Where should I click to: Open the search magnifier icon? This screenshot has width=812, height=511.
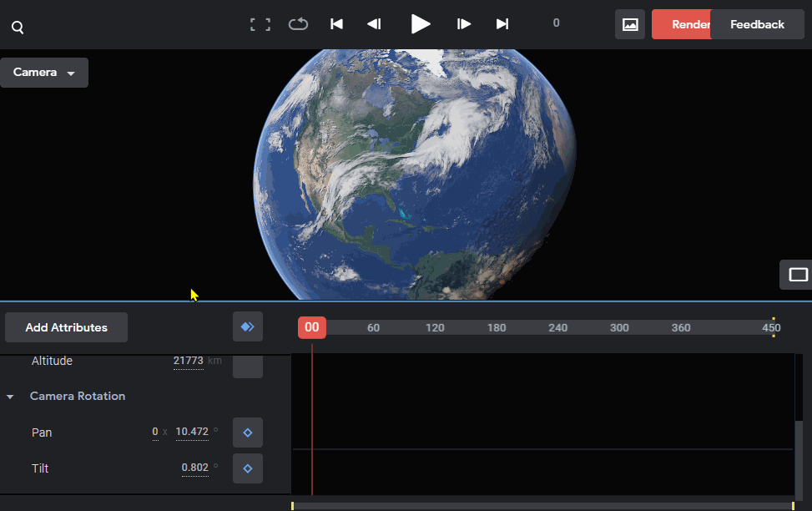pos(18,27)
